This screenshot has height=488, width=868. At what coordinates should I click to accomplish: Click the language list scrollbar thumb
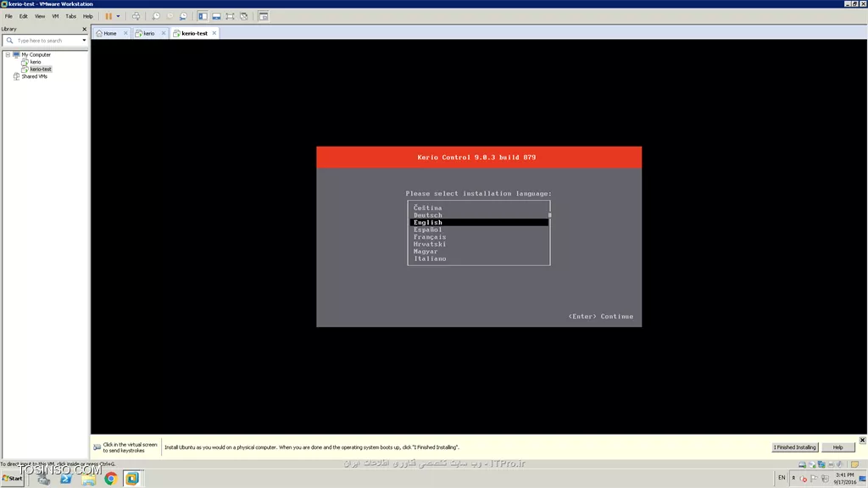pyautogui.click(x=549, y=215)
